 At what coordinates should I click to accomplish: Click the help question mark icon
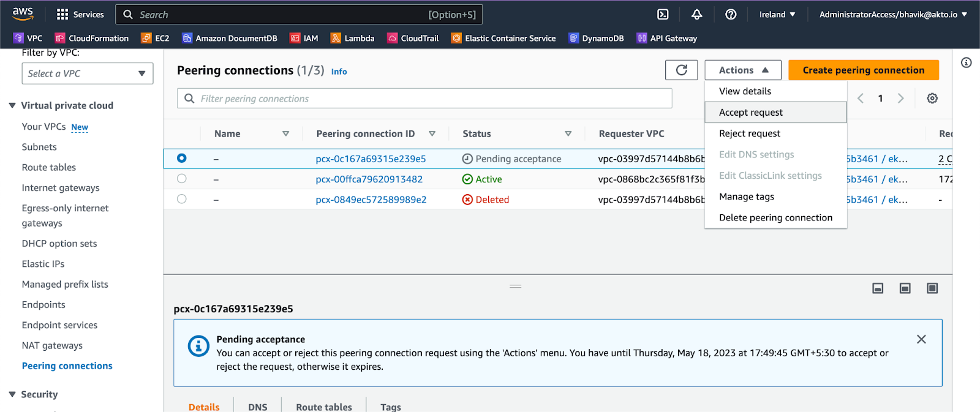[x=731, y=14]
